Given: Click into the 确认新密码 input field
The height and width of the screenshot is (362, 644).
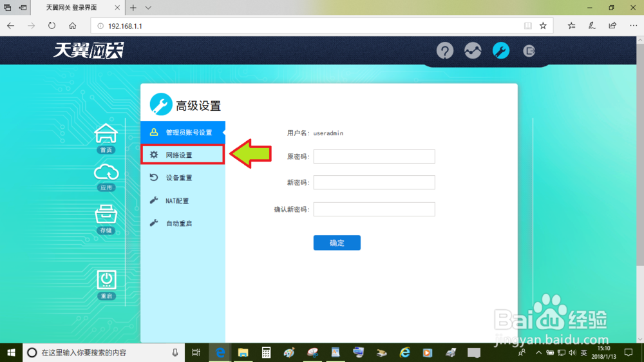Looking at the screenshot, I should point(374,209).
